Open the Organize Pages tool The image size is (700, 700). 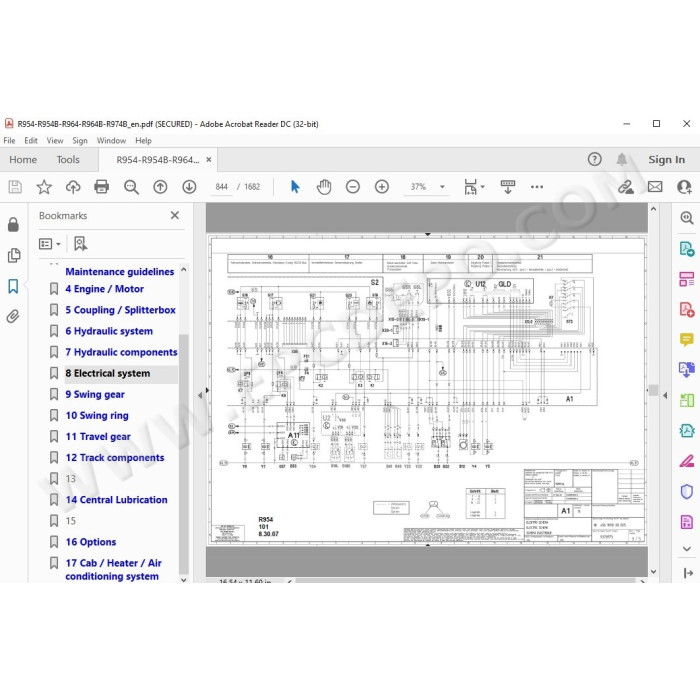click(x=687, y=279)
